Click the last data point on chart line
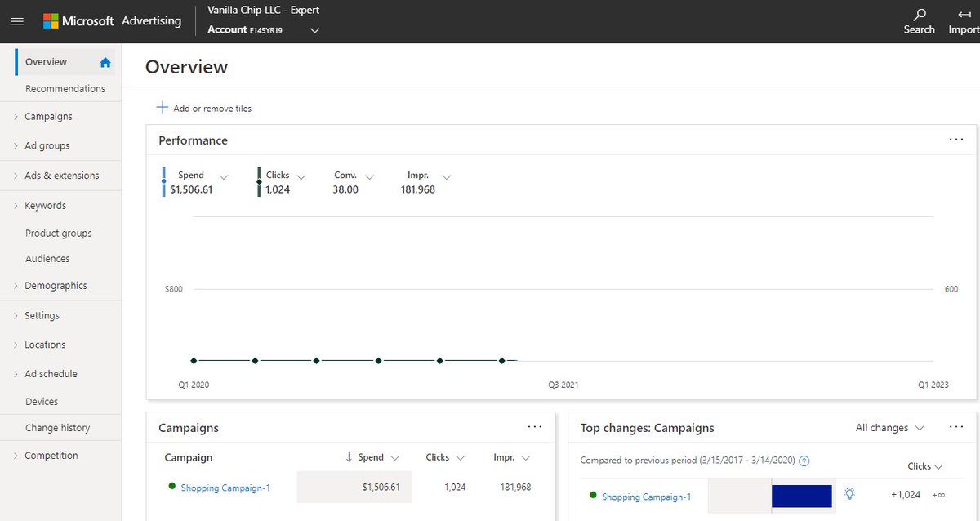The height and width of the screenshot is (521, 980). pyautogui.click(x=502, y=360)
